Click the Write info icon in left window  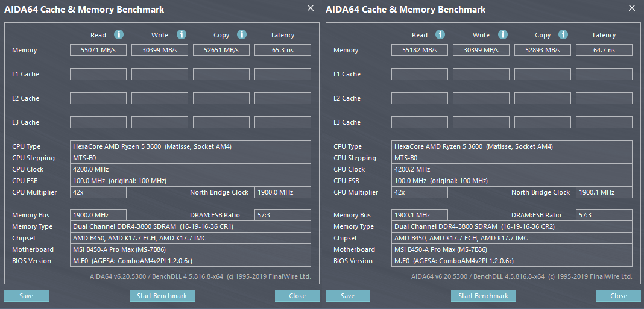[181, 35]
